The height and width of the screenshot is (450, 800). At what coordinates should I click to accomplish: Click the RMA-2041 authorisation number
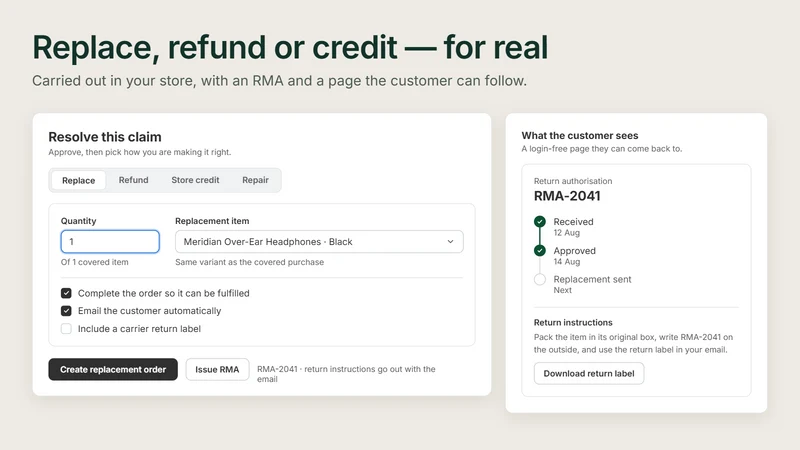tap(567, 196)
